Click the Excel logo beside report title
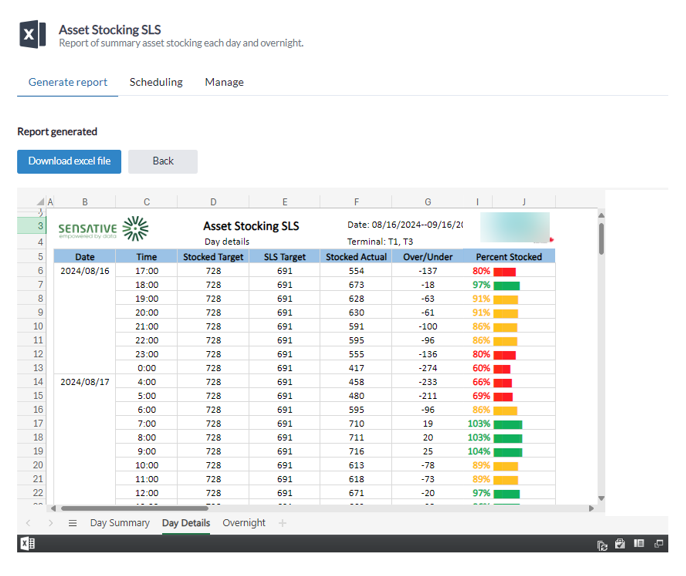Screen dimensions: 686x576 32,34
